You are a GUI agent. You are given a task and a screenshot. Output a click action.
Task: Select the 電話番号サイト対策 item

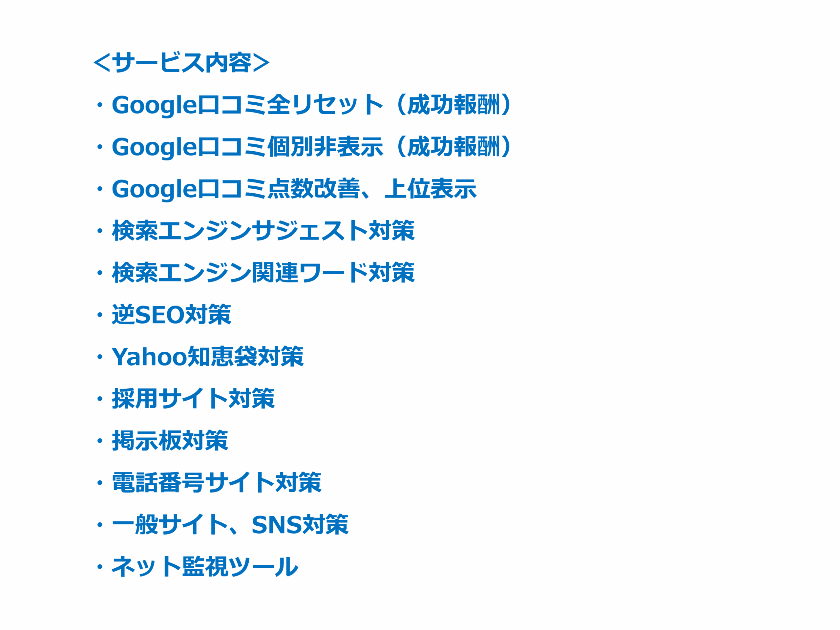pyautogui.click(x=217, y=483)
